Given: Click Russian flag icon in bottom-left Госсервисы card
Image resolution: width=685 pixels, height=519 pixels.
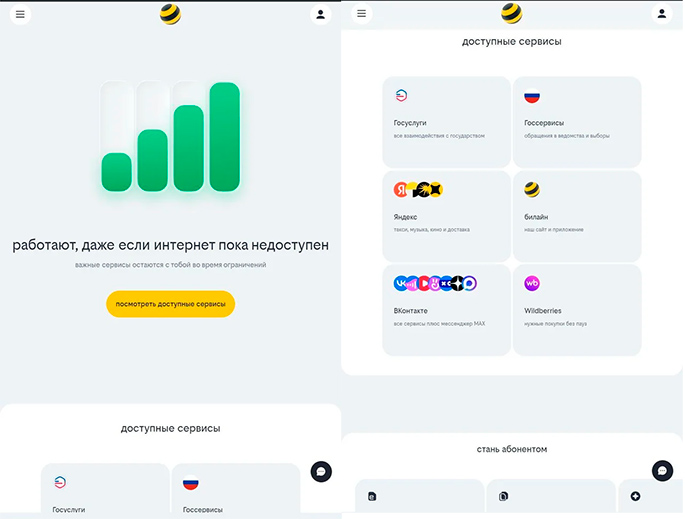Looking at the screenshot, I should click(191, 483).
